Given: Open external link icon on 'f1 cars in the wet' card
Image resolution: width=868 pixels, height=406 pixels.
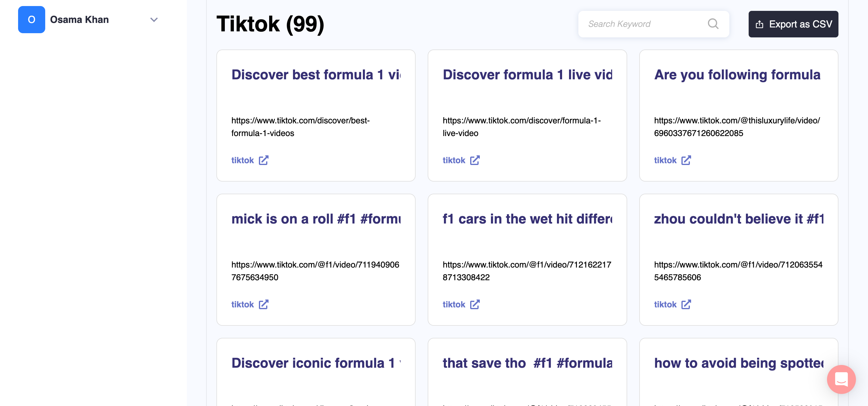Looking at the screenshot, I should (475, 305).
